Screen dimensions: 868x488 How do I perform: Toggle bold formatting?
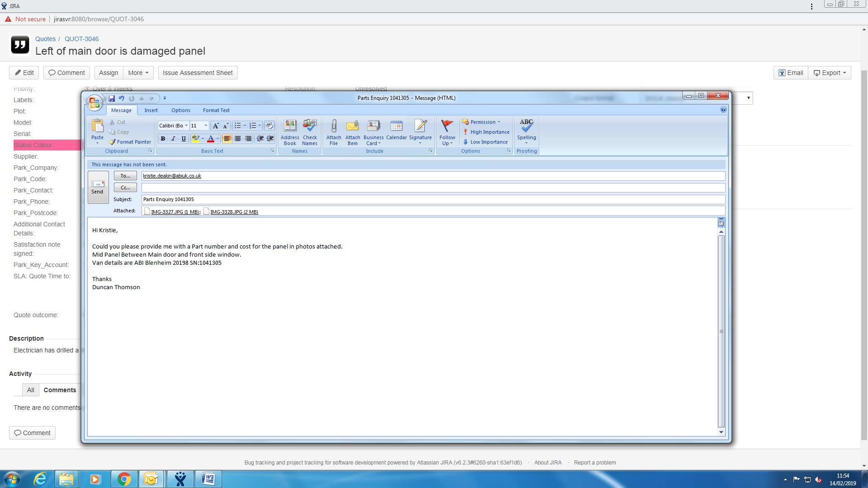pyautogui.click(x=163, y=139)
